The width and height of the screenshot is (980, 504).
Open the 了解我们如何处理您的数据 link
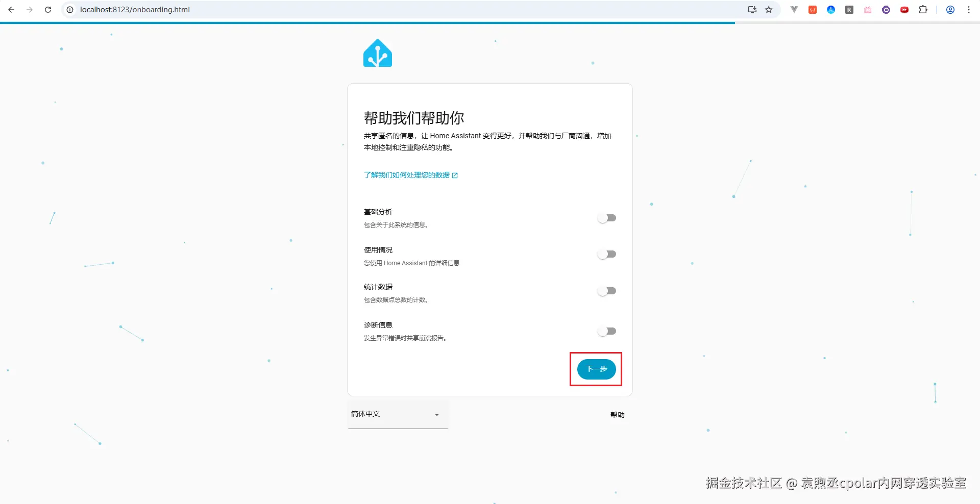coord(411,175)
